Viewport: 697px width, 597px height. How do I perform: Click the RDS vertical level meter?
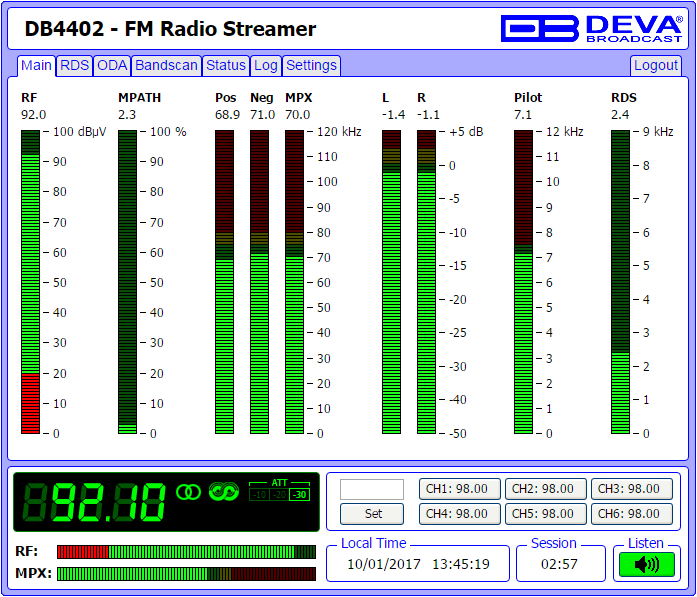click(620, 282)
